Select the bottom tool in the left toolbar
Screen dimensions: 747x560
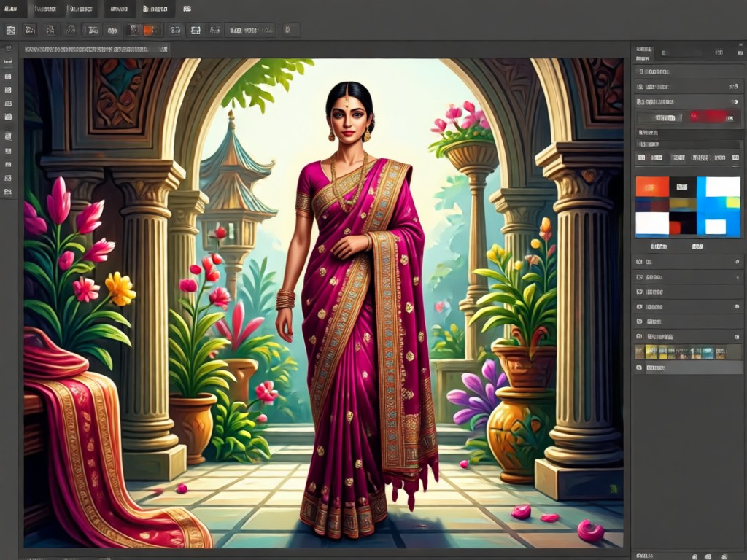[8, 192]
